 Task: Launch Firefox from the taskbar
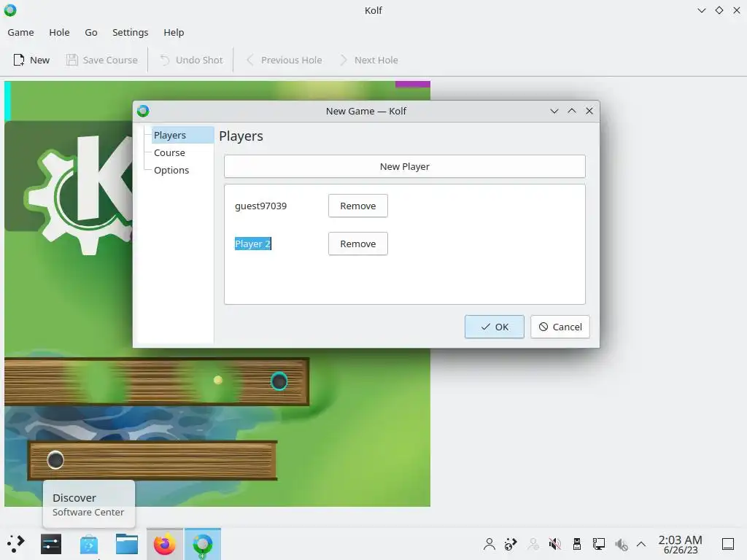tap(164, 544)
